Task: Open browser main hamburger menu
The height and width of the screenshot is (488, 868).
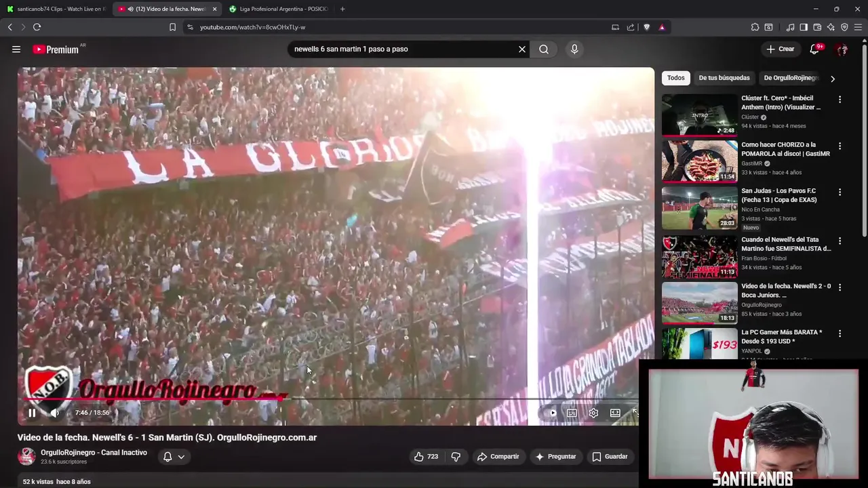Action: [859, 27]
